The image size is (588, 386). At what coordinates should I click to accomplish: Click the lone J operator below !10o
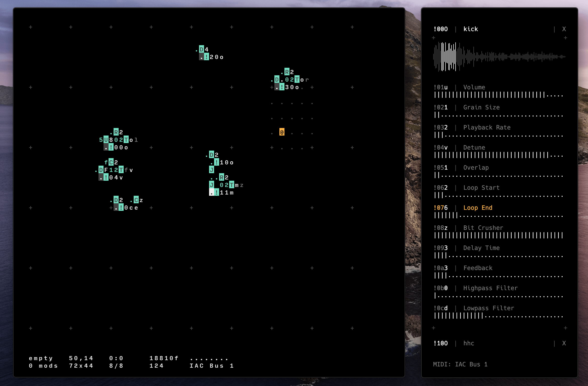pos(212,170)
